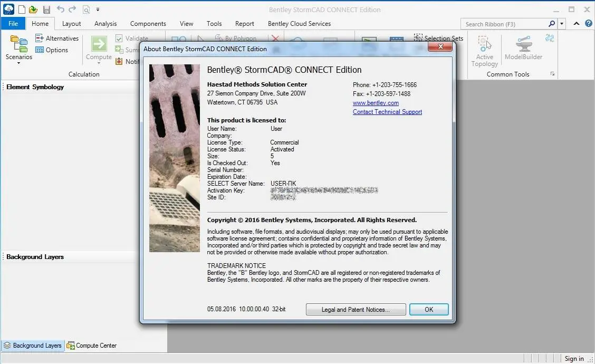595x364 pixels.
Task: Click the Haestad Methods Solution Center heading
Action: click(257, 84)
